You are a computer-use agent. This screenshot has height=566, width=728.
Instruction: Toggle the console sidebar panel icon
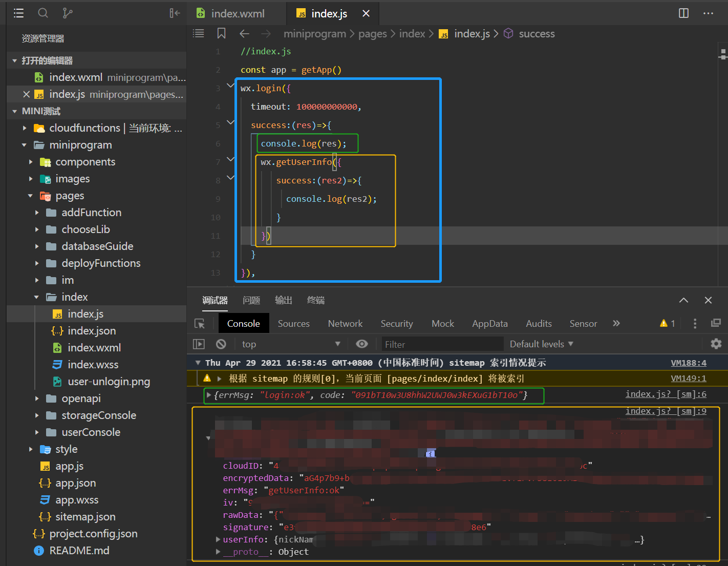(199, 344)
